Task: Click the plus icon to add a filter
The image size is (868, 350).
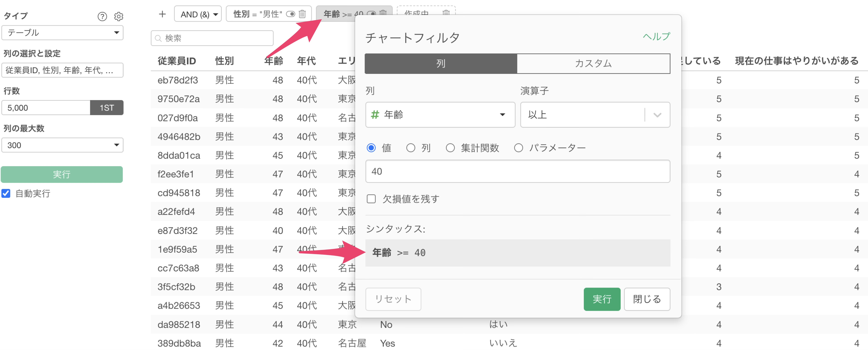Action: point(162,14)
